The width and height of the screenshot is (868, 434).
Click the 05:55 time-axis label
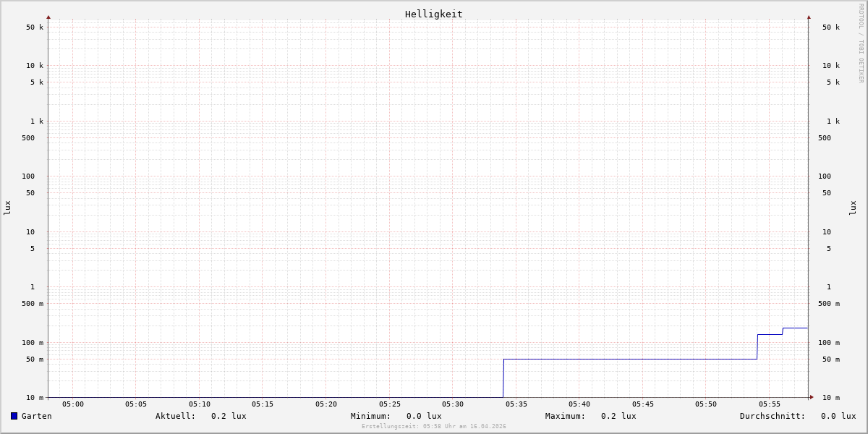coord(770,404)
